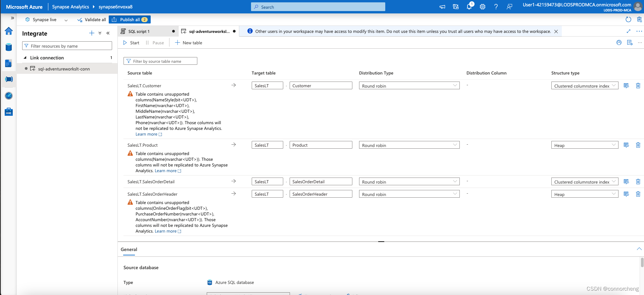This screenshot has height=295, width=644.
Task: Edit column mapping for Product table
Action: coord(626,145)
